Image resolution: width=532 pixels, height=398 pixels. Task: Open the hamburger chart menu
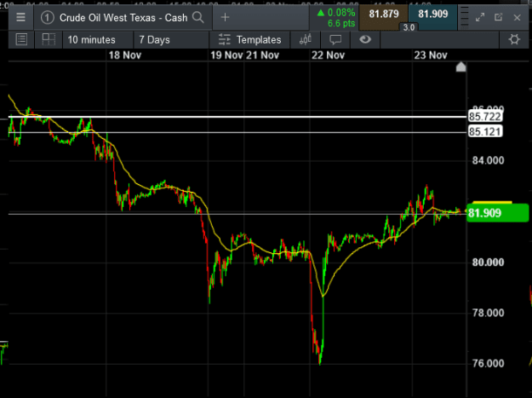[20, 17]
